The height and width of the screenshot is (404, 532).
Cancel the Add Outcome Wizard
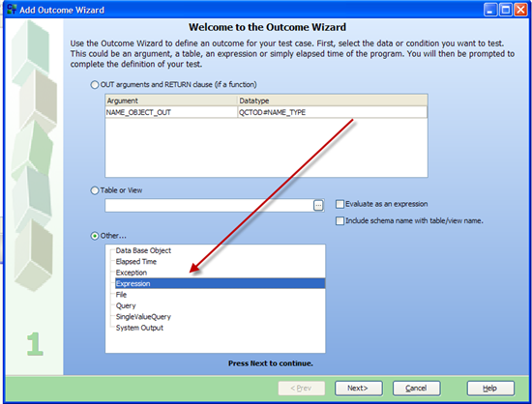point(417,389)
